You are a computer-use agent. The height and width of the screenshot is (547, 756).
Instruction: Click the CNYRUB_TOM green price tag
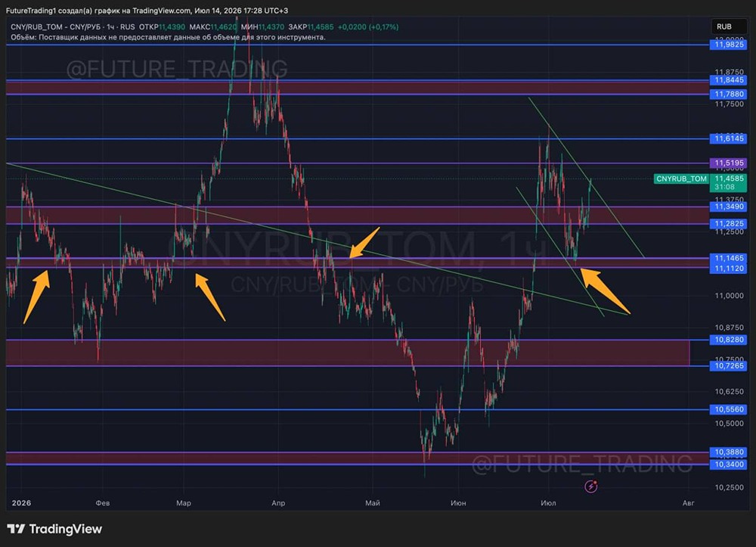pyautogui.click(x=681, y=179)
